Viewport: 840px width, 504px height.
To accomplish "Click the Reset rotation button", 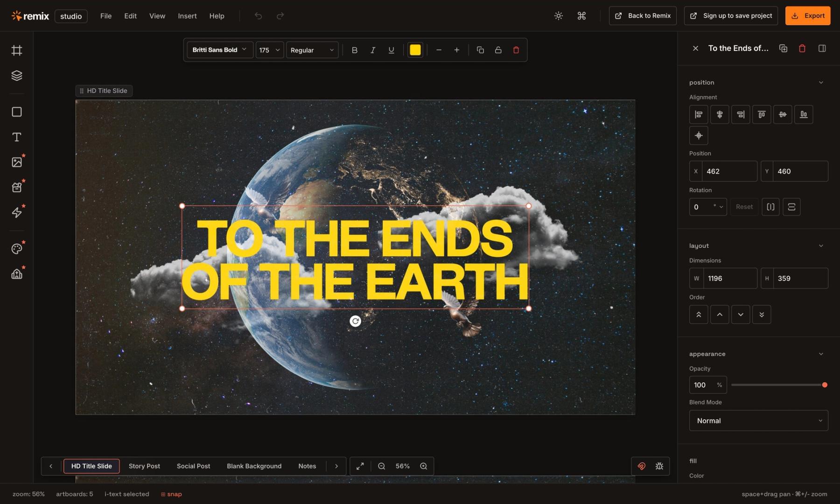I will 744,207.
